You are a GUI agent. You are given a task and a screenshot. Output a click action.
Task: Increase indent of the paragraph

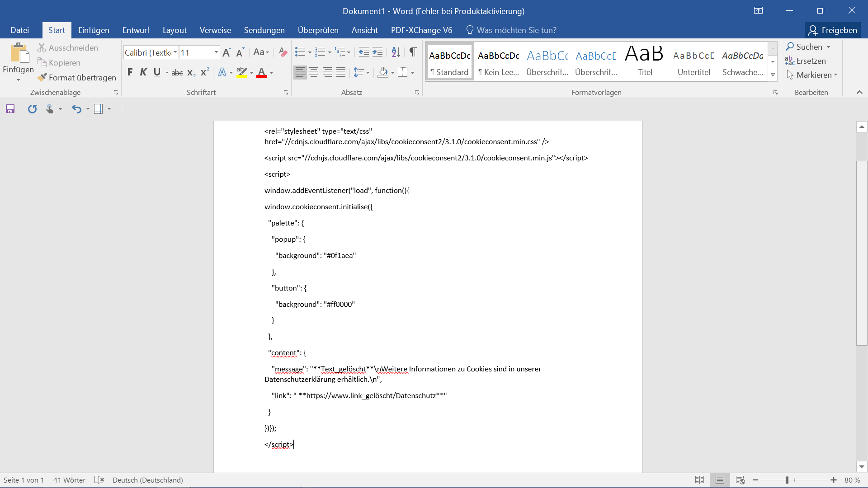(x=377, y=52)
